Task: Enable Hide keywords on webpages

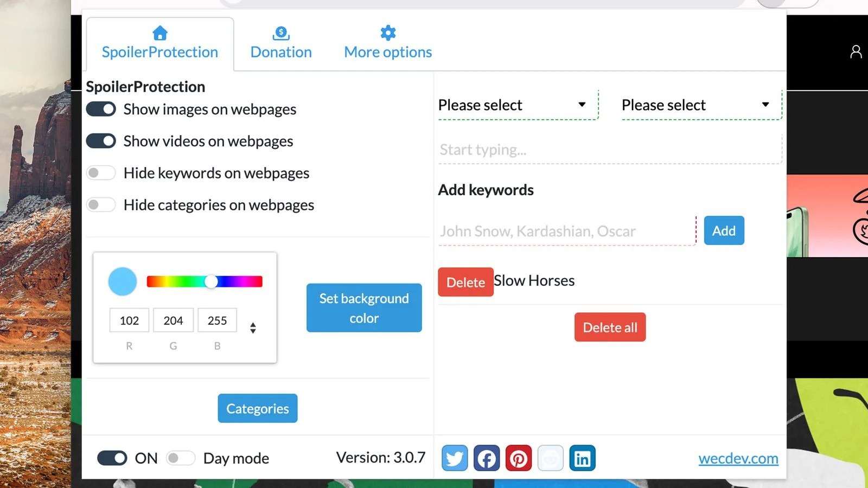Action: [x=101, y=173]
